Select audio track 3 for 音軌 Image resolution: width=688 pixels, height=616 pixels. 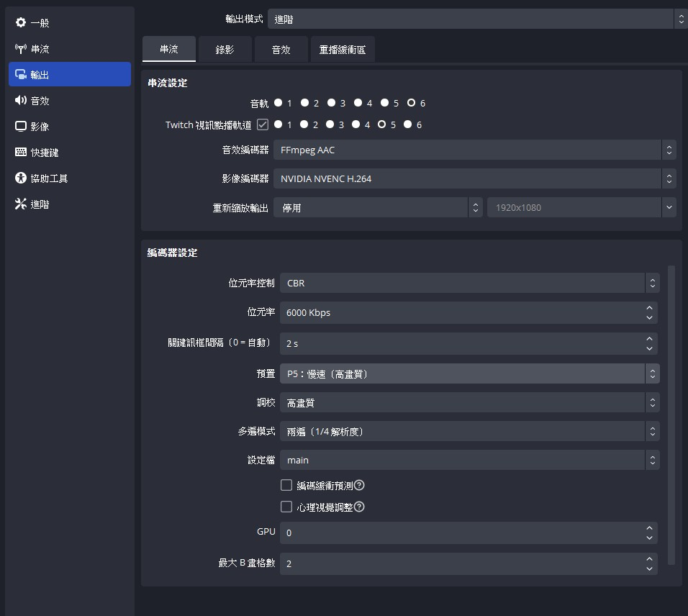pyautogui.click(x=331, y=103)
